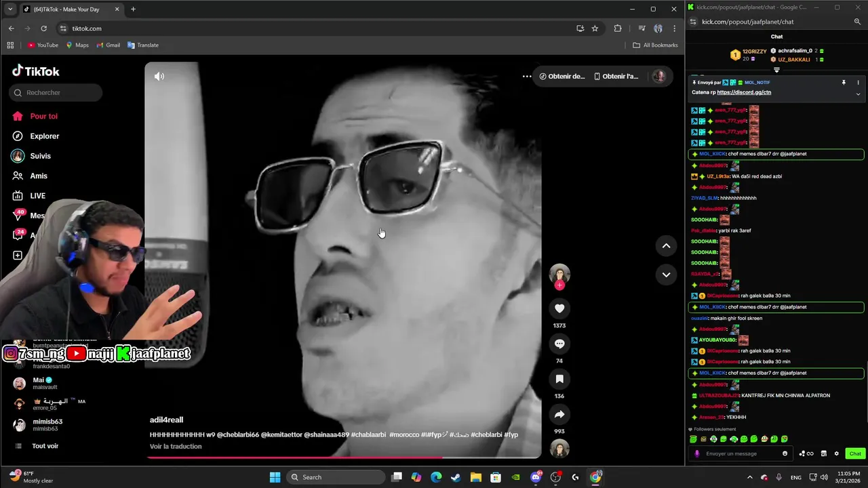Click Voir la traduction under caption
868x488 pixels.
click(x=176, y=446)
